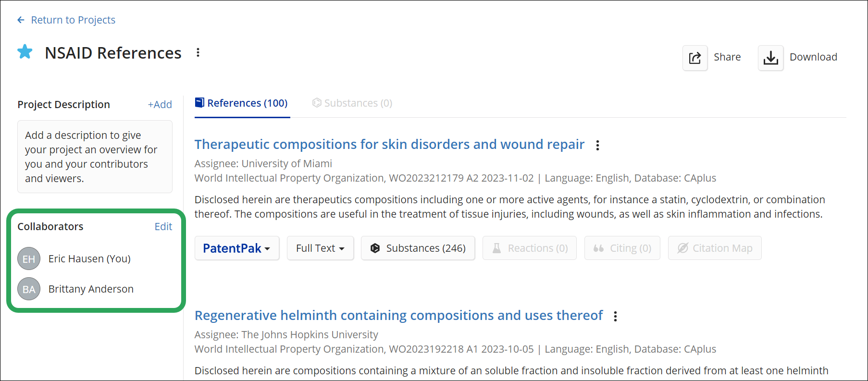Switch to the References (100) tab
The image size is (868, 381).
242,103
